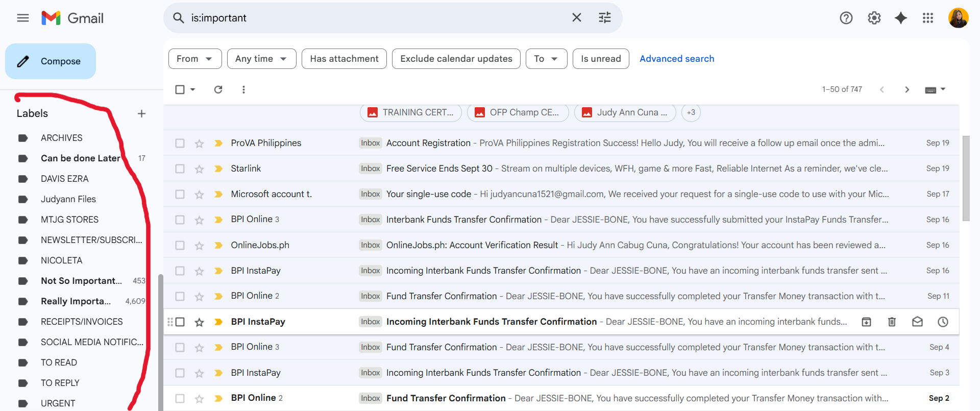Expand the From filter dropdown
980x411 pixels.
click(x=194, y=59)
